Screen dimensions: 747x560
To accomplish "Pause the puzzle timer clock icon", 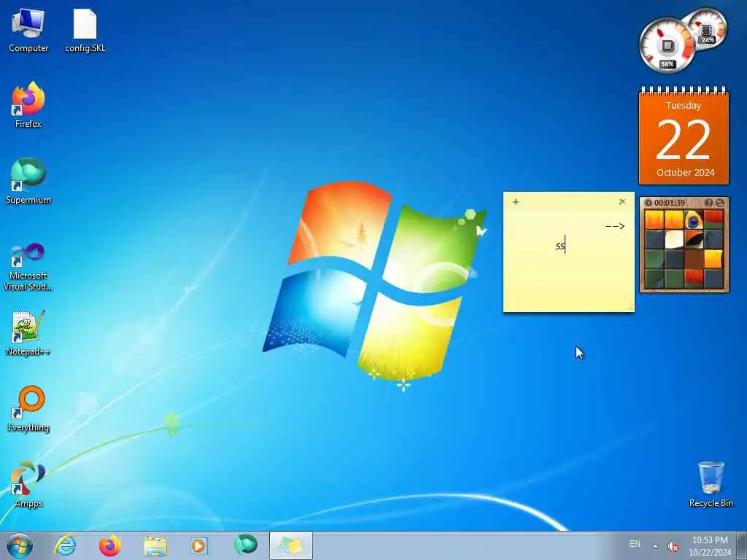I will point(648,203).
